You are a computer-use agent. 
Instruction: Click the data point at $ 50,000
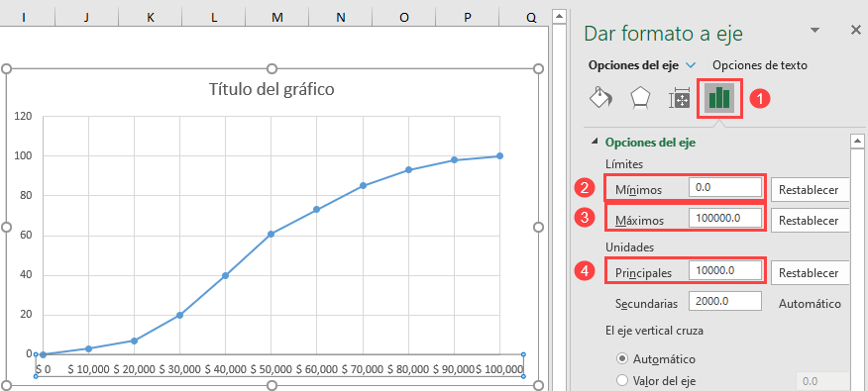[271, 234]
